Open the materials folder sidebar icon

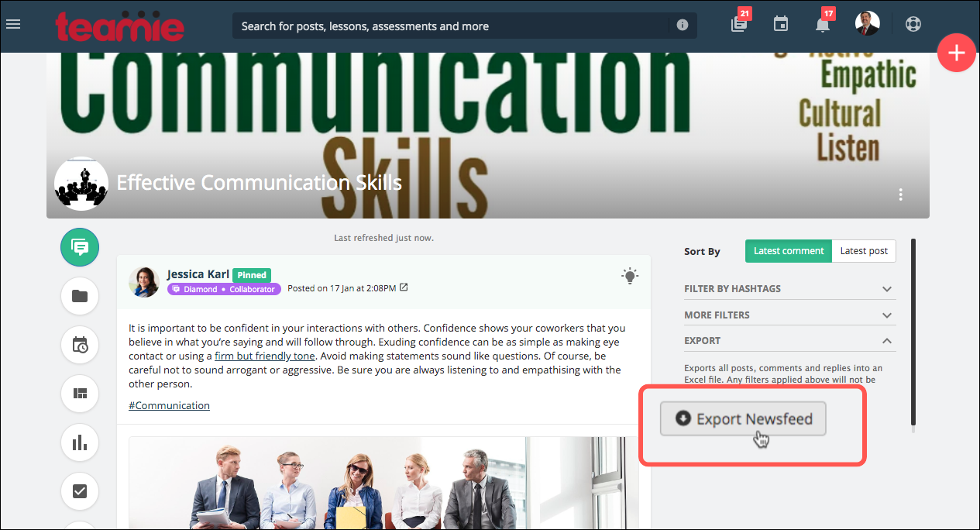click(80, 296)
